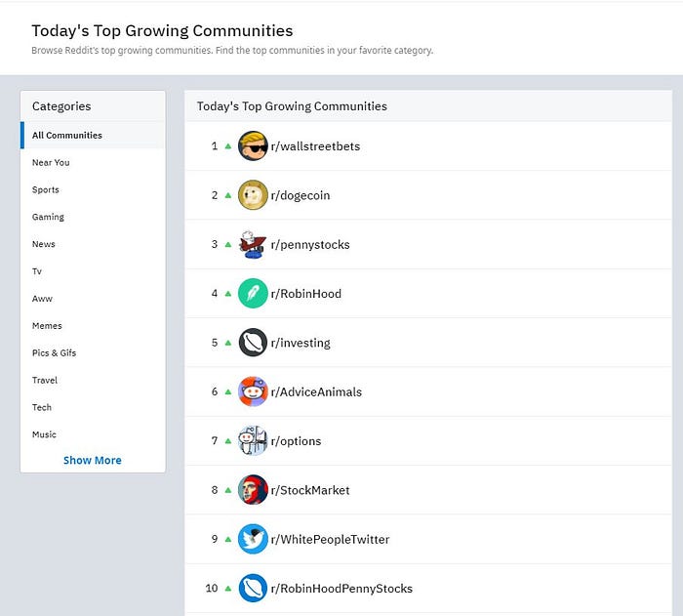Screen dimensions: 683x616
Task: Click rank number 1 in list
Action: [215, 146]
